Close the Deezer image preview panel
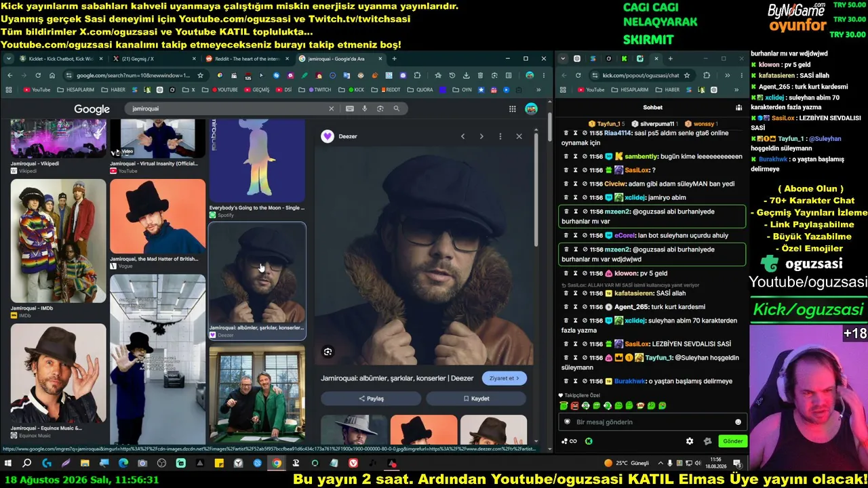Viewport: 868px width, 488px height. coord(519,136)
